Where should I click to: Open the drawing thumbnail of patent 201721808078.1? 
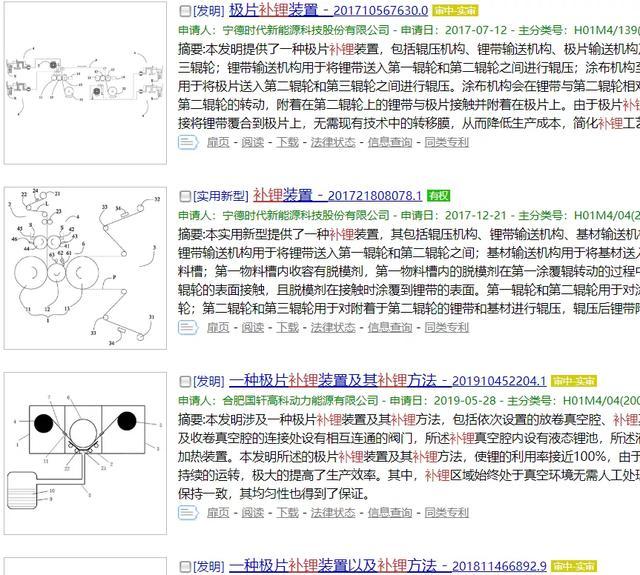[85, 268]
